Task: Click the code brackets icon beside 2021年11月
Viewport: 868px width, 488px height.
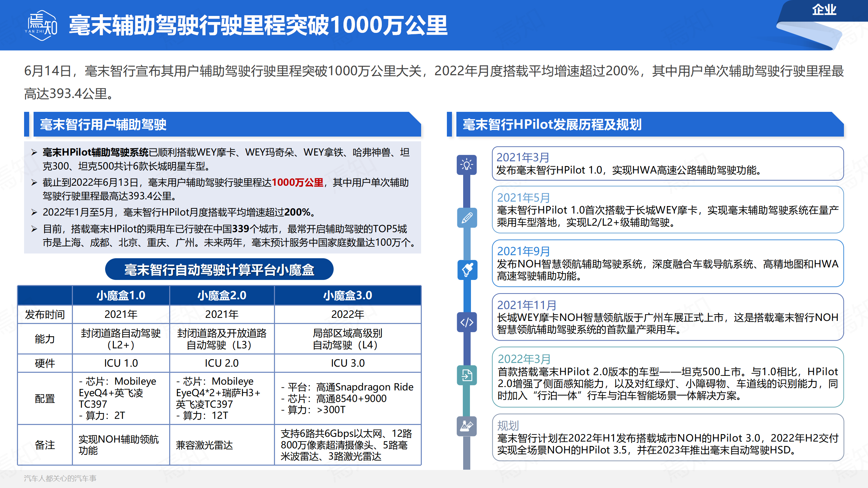Action: click(467, 322)
